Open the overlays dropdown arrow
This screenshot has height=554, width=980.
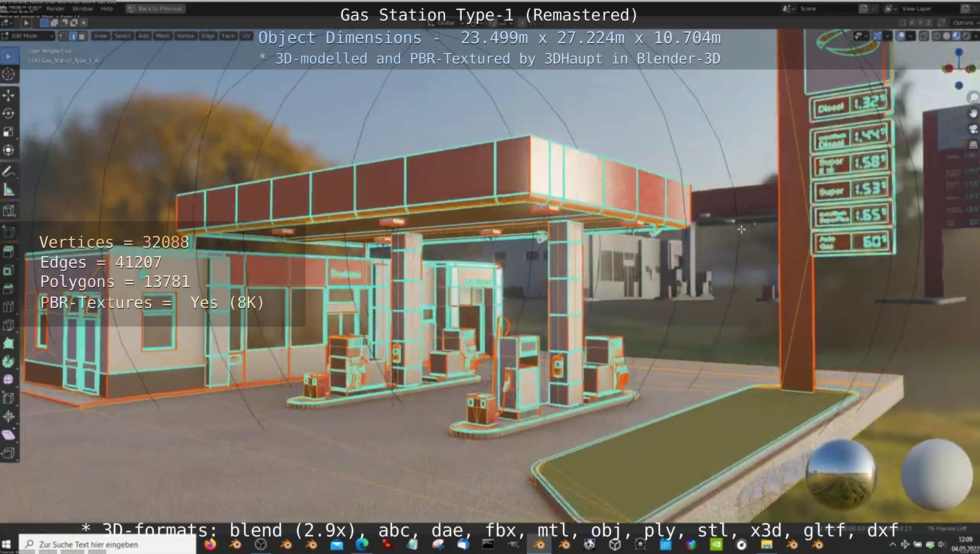[x=910, y=36]
